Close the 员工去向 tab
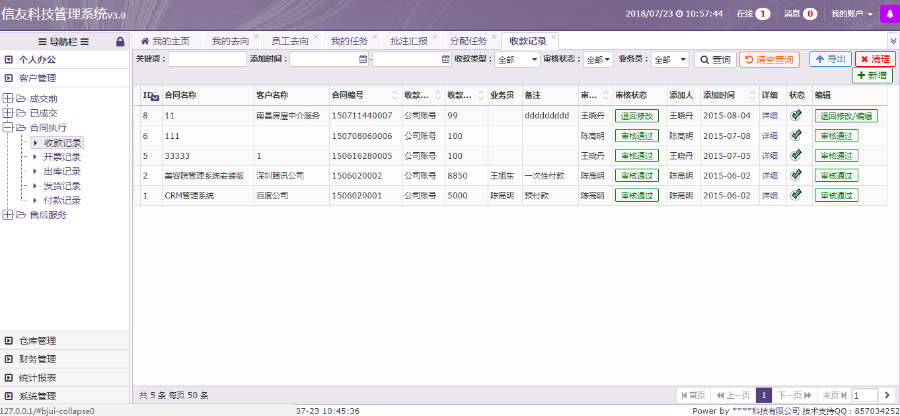Viewport: 900px width, 416px height. click(x=316, y=36)
